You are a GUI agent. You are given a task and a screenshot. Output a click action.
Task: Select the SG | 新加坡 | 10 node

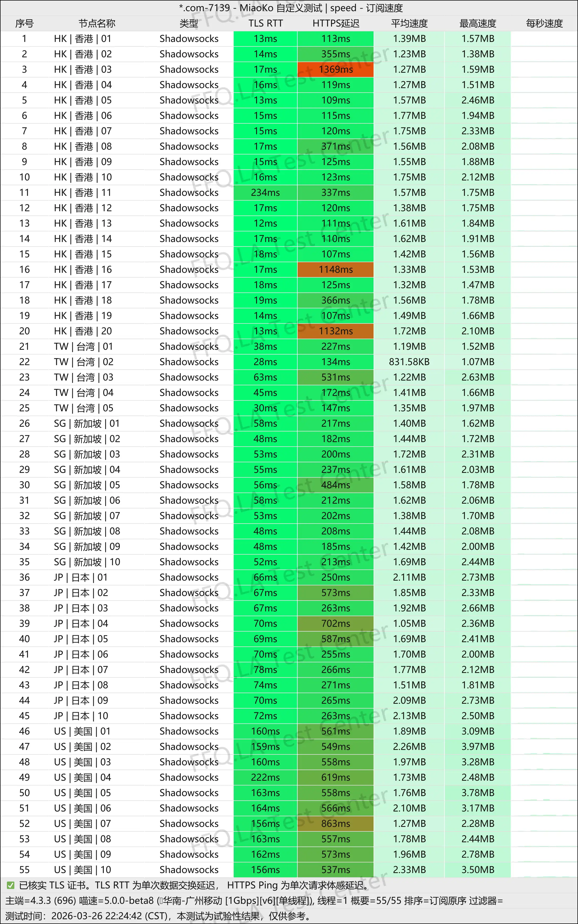pyautogui.click(x=87, y=562)
